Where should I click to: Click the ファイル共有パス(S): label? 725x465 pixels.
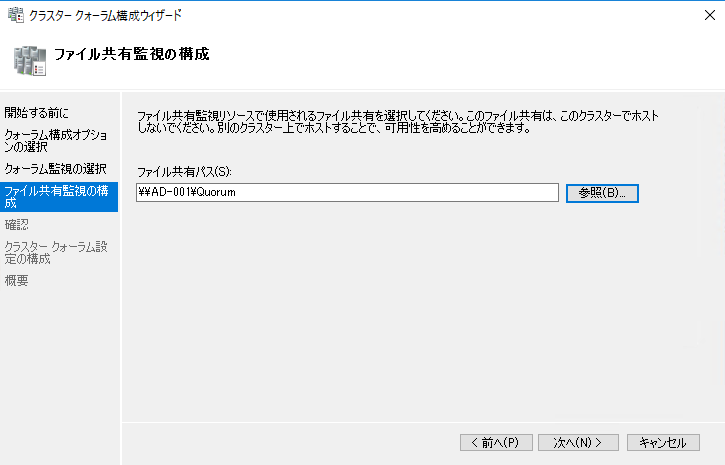(184, 171)
